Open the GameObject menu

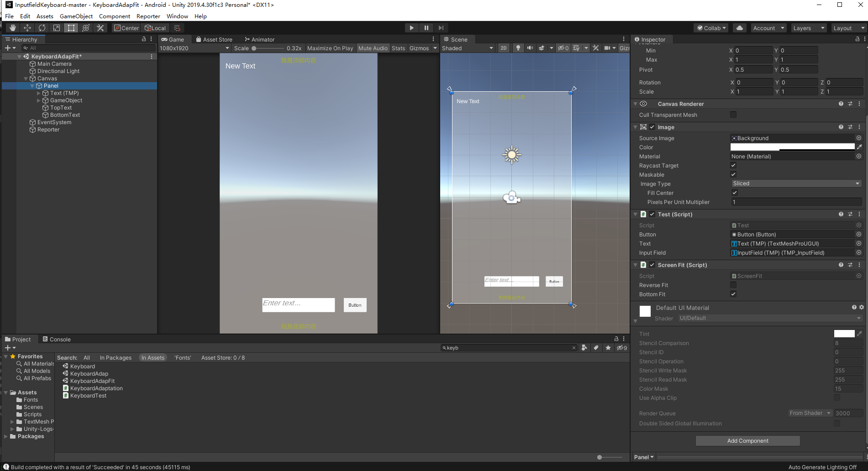click(x=76, y=16)
